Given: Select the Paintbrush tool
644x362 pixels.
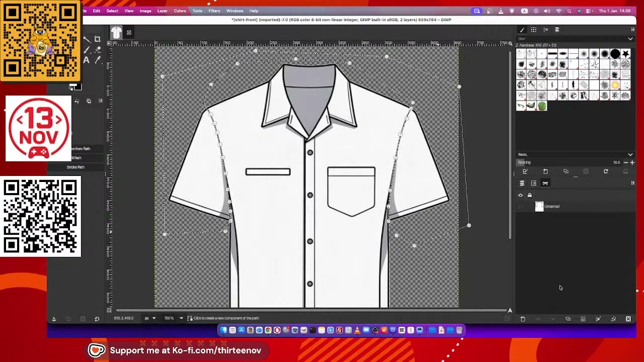Looking at the screenshot, I should tap(87, 50).
